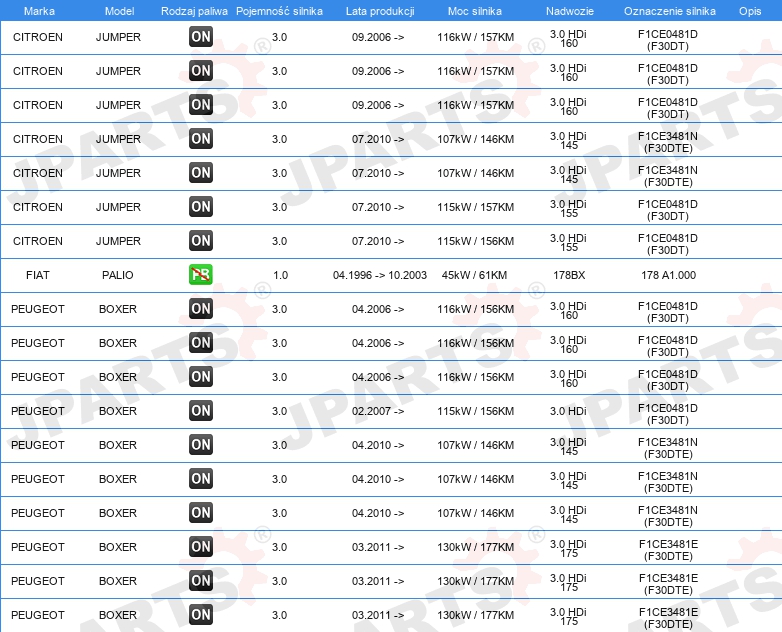Click F1CE0481D code in the 02.2007 row

pyautogui.click(x=668, y=414)
